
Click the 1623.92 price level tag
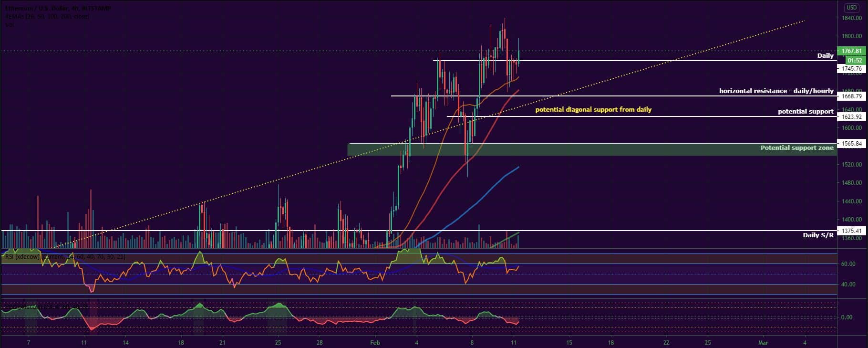851,117
